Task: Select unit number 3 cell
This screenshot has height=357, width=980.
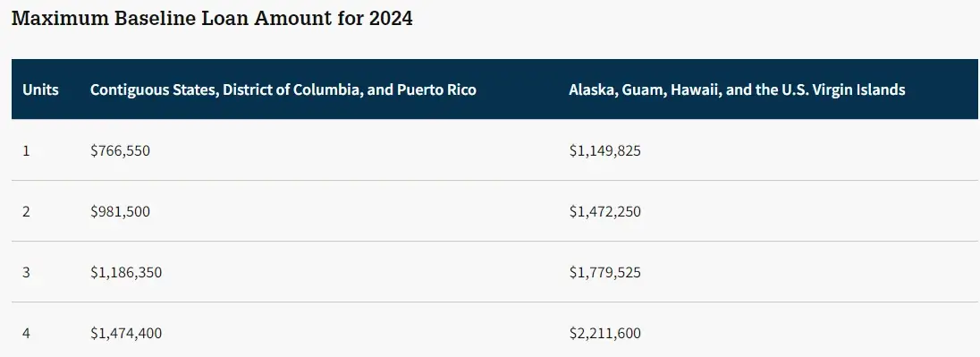Action: pyautogui.click(x=26, y=273)
